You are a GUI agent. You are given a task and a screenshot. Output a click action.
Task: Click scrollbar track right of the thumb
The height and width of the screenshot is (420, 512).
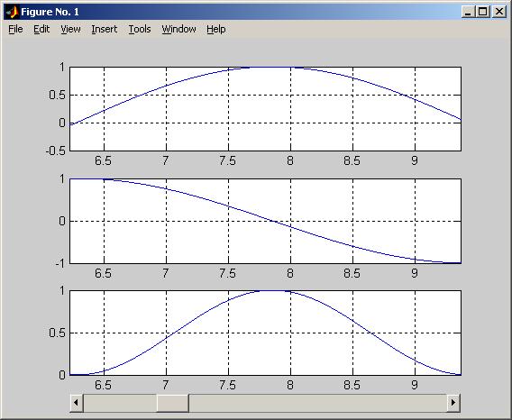click(x=317, y=403)
